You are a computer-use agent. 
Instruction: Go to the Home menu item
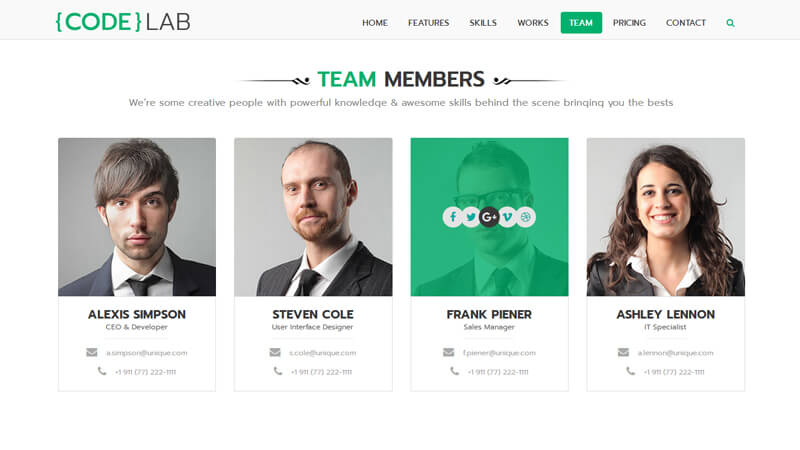tap(375, 23)
